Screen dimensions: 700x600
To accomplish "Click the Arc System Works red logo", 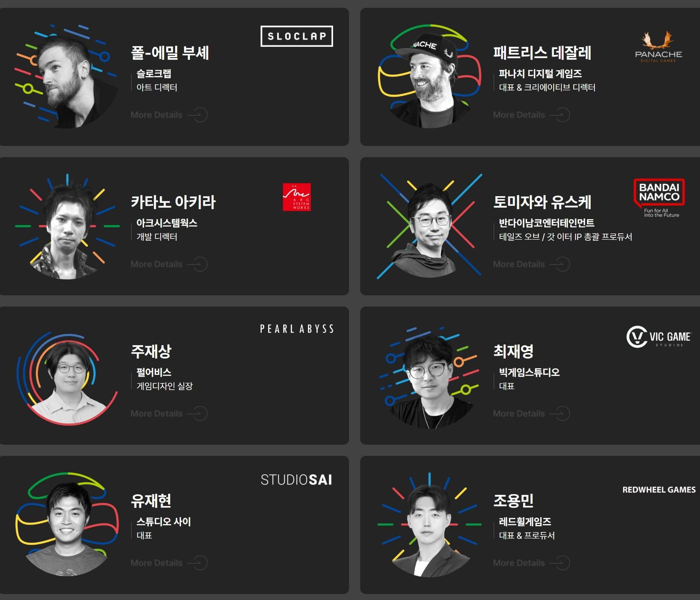I will [x=297, y=197].
